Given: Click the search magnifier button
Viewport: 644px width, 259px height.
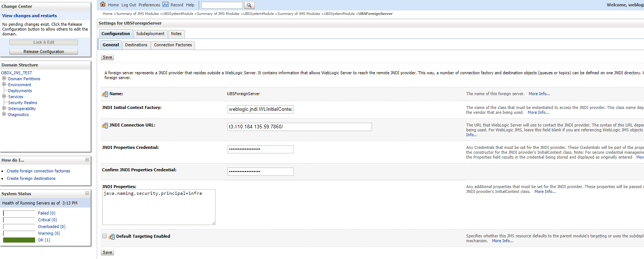Looking at the screenshot, I should pyautogui.click(x=249, y=5).
